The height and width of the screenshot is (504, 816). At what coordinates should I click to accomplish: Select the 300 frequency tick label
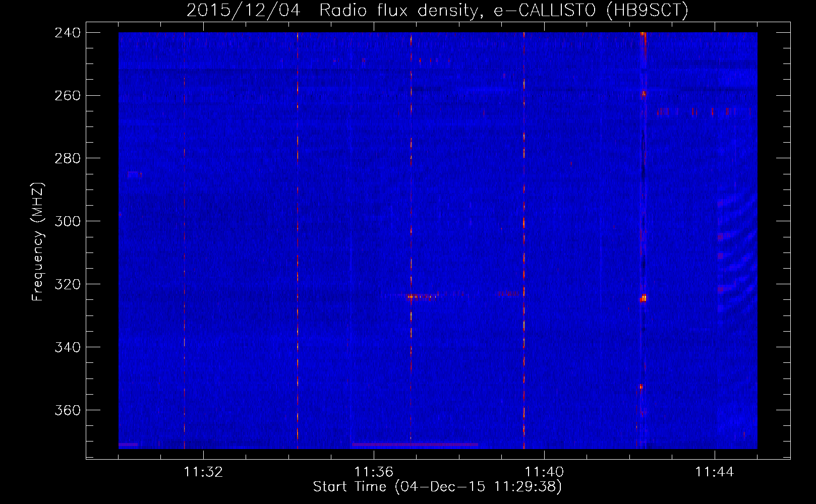(68, 221)
